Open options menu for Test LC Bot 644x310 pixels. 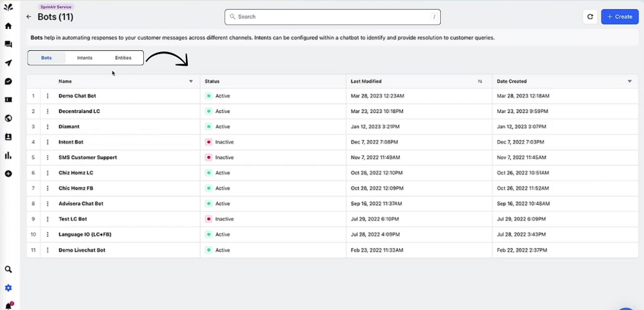point(48,219)
